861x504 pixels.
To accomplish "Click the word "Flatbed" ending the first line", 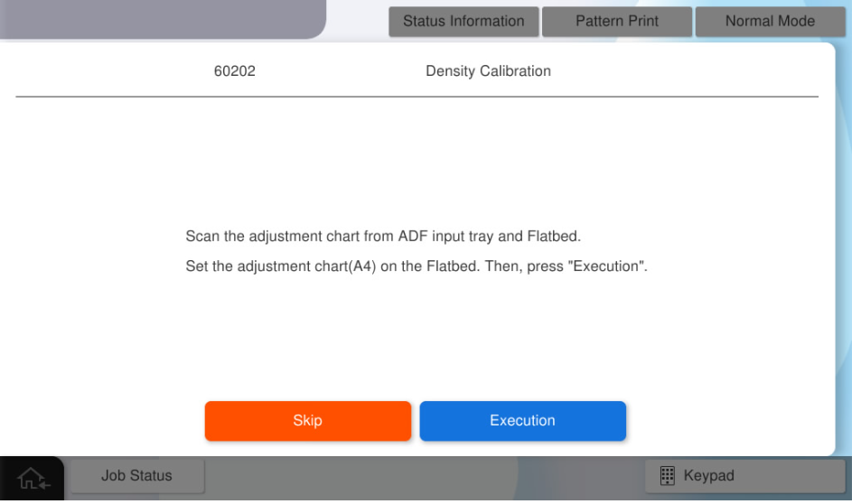I will (554, 238).
